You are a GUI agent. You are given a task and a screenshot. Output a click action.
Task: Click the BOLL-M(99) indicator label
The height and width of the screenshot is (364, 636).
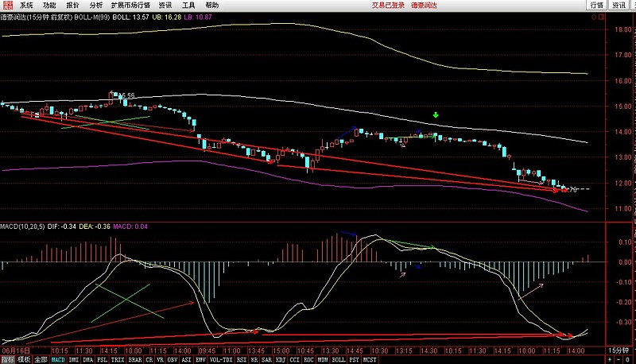tap(92, 17)
